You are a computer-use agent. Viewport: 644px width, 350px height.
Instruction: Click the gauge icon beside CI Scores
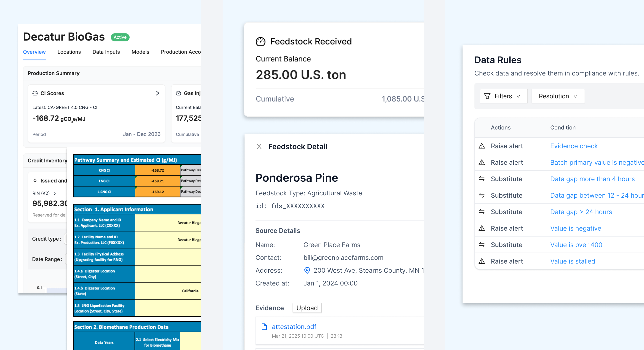pyautogui.click(x=35, y=93)
